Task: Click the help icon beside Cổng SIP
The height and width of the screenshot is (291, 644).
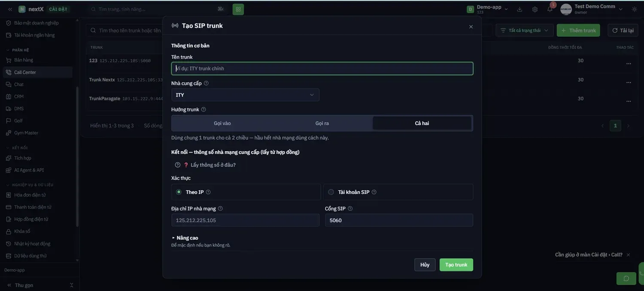Action: tap(350, 208)
